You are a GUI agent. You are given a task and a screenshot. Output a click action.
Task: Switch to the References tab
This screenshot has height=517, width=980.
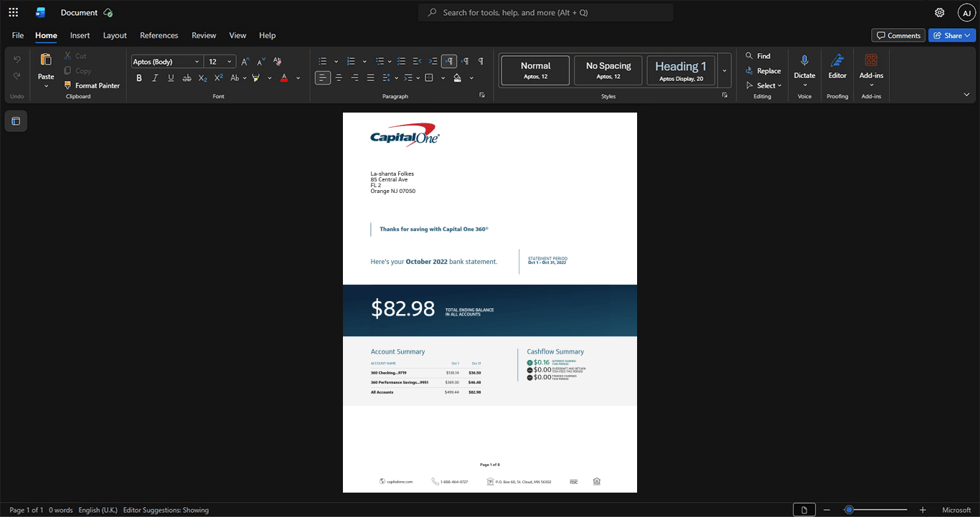pyautogui.click(x=159, y=35)
